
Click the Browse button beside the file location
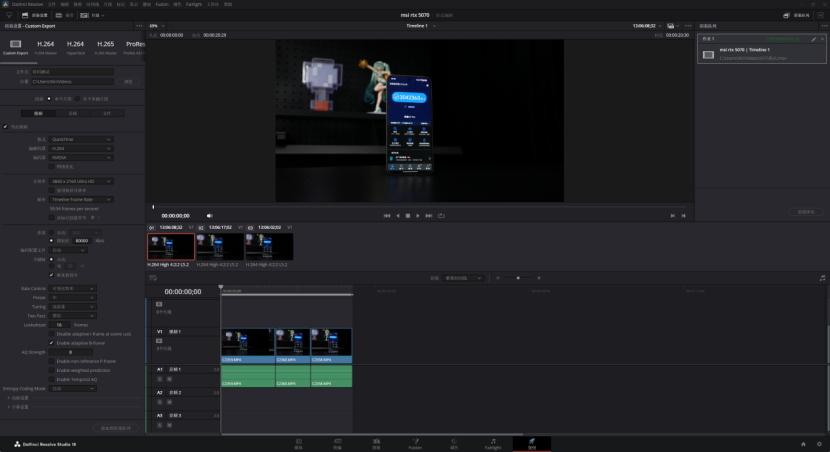point(129,81)
